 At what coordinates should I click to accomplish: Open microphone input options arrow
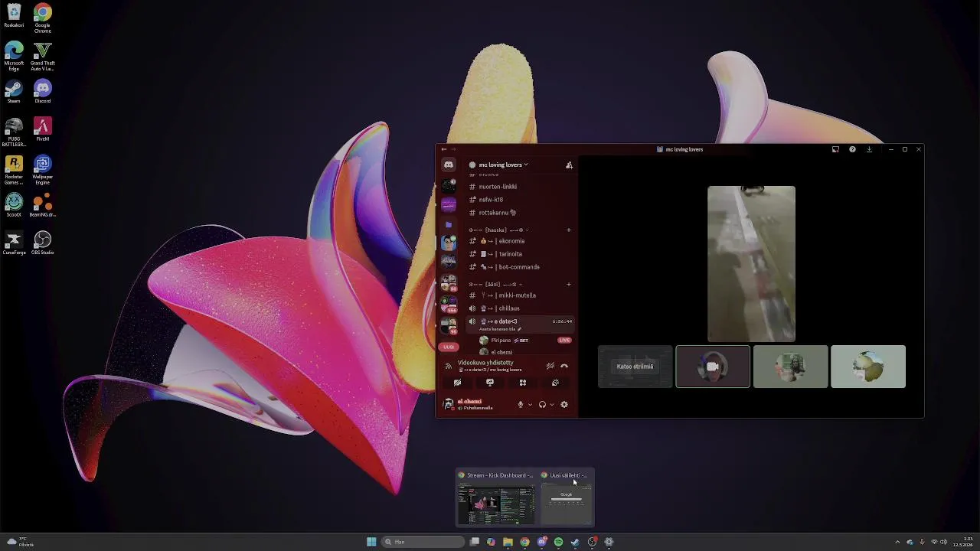530,405
